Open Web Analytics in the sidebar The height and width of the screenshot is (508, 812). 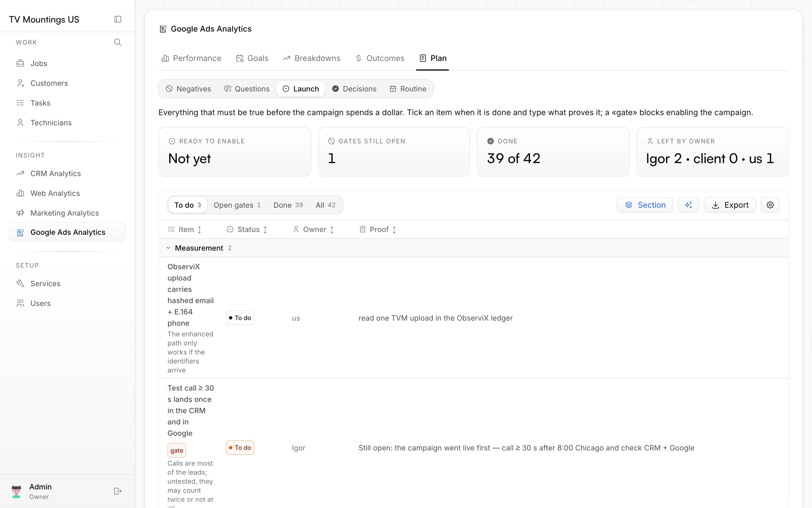[67, 193]
